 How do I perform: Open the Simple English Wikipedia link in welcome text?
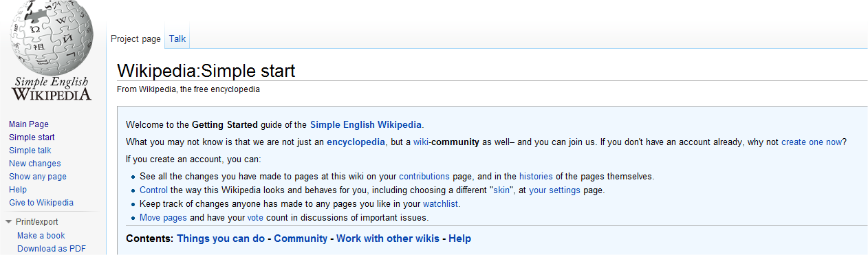tap(366, 125)
